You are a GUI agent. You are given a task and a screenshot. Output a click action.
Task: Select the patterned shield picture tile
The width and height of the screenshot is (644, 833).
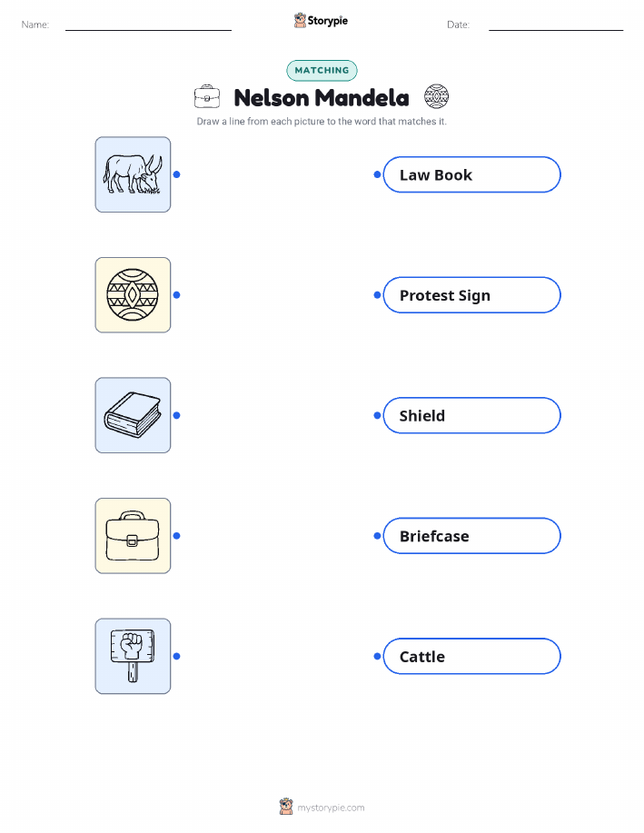133,295
